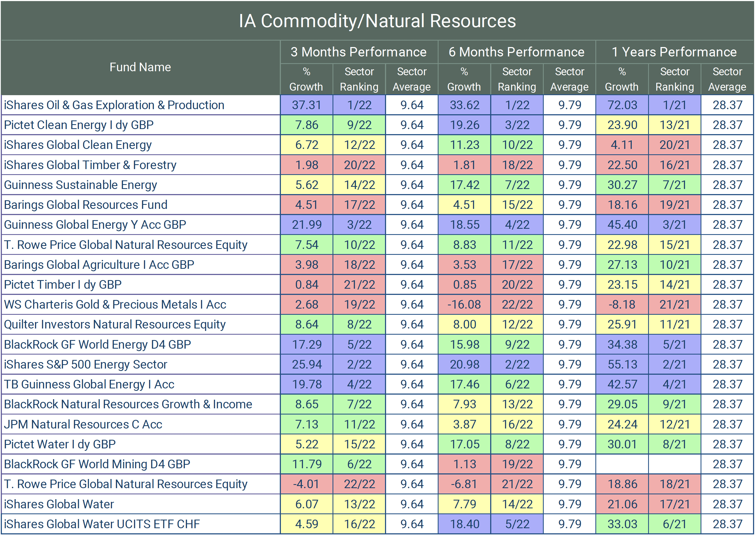
Task: Click the empty one-year growth cell for BlackRock Mining
Action: pyautogui.click(x=622, y=464)
